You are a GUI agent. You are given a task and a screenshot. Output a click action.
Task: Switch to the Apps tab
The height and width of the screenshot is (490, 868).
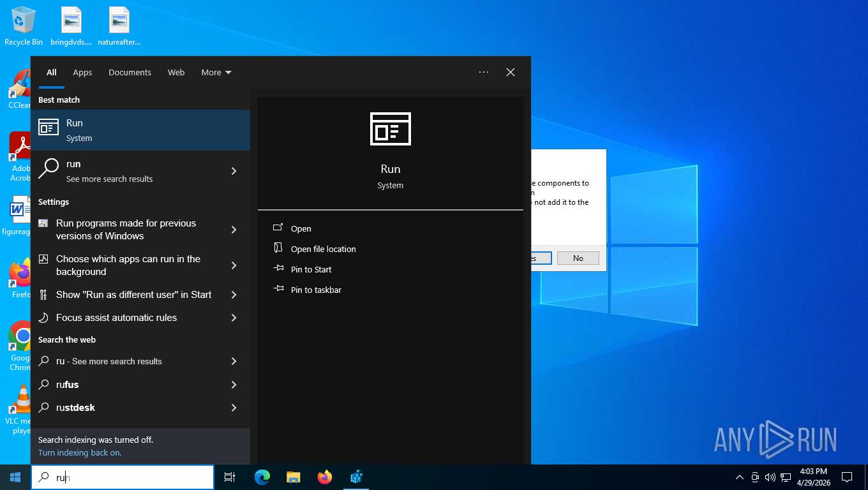point(82,72)
